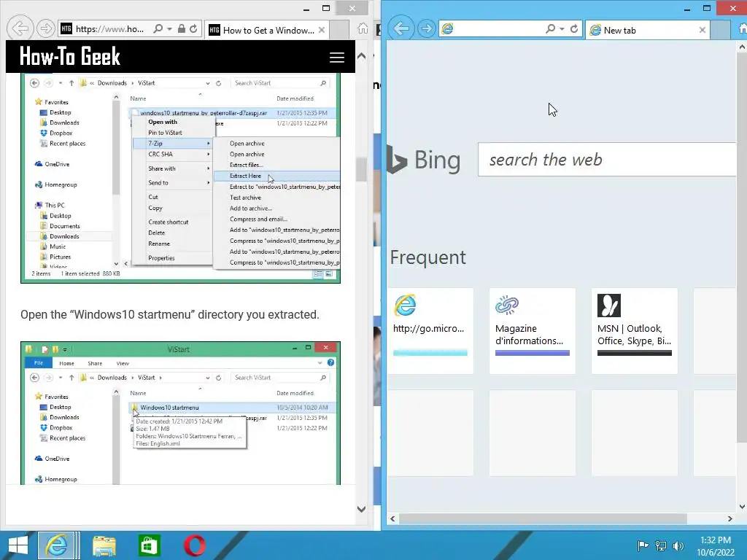Click the Frequent heading
The height and width of the screenshot is (560, 747).
[427, 257]
